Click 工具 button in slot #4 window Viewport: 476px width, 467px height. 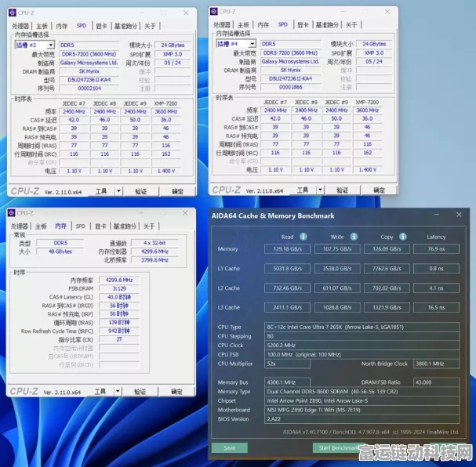tap(303, 190)
